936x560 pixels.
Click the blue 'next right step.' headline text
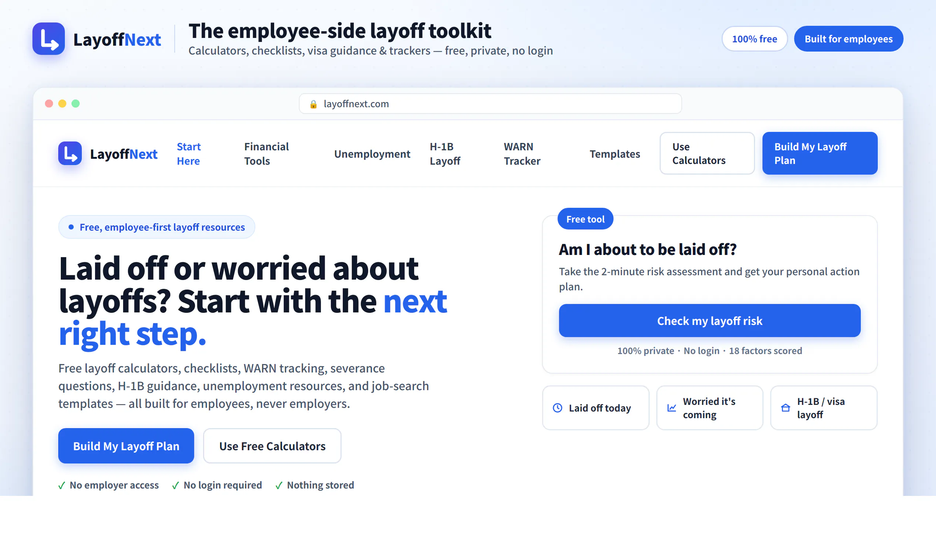pyautogui.click(x=253, y=318)
